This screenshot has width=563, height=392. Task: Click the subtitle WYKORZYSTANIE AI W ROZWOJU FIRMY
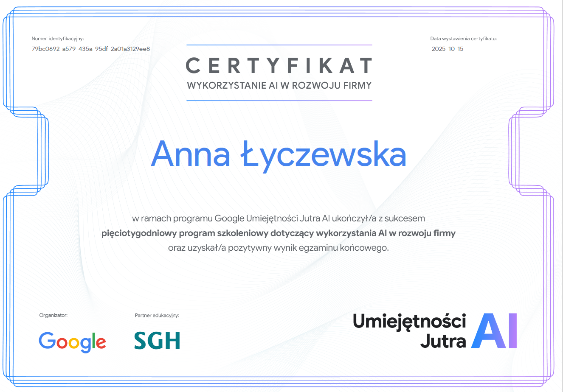[x=279, y=85]
